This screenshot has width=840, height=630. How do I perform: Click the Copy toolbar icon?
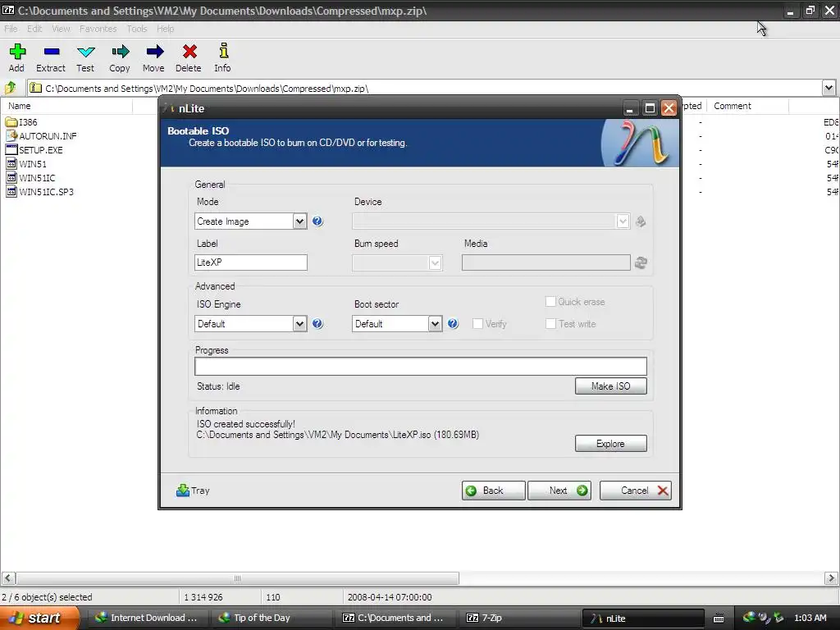[x=120, y=57]
